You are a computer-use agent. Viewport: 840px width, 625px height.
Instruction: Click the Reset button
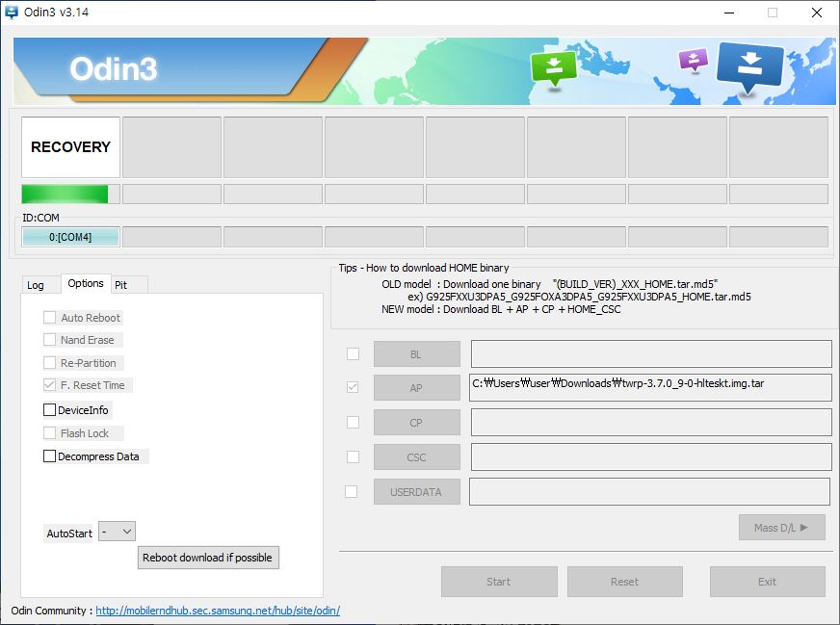tap(625, 582)
